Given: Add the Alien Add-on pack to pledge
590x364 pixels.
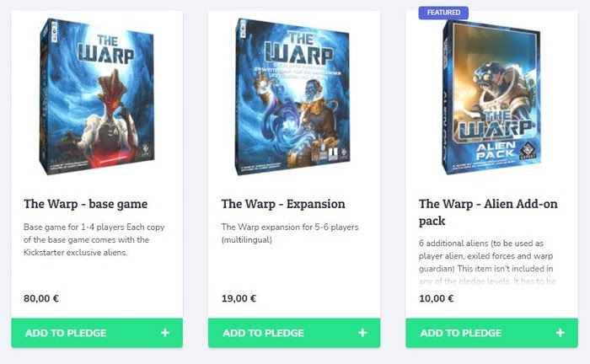Looking at the screenshot, I should pos(491,333).
